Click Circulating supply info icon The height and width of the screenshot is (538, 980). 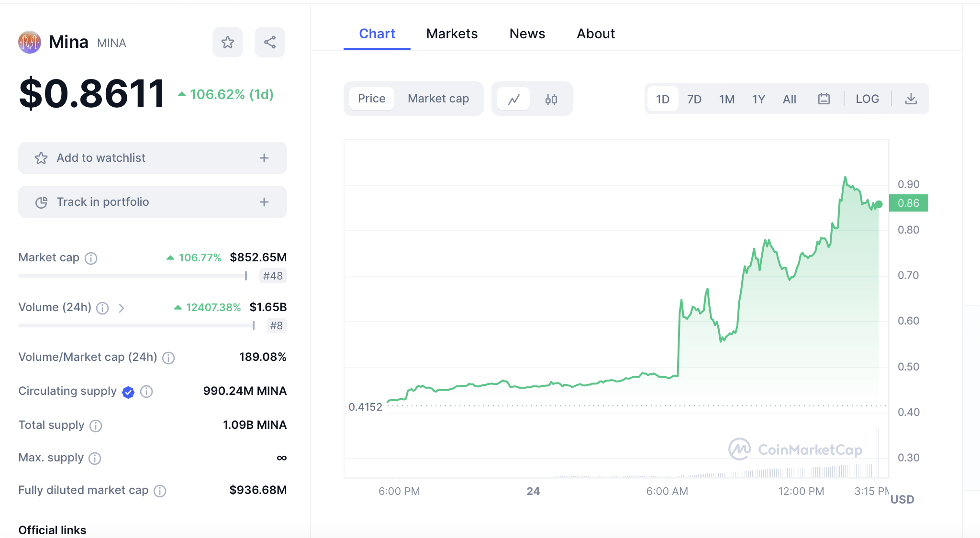click(x=146, y=392)
